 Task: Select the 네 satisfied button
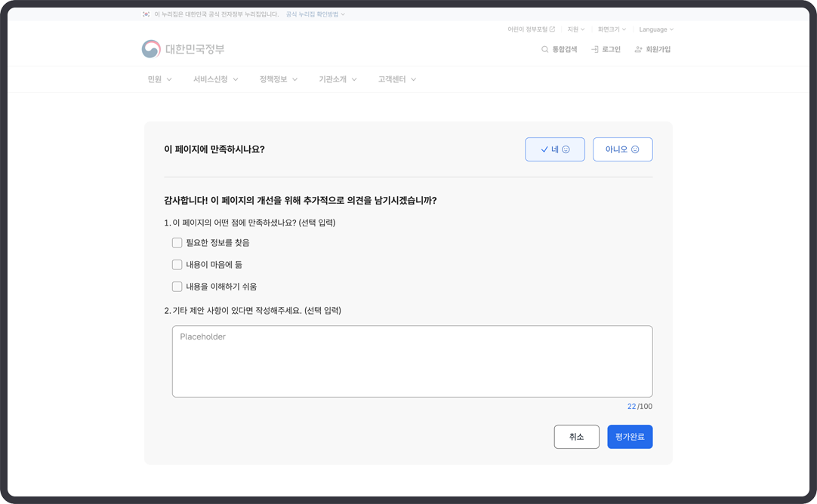pyautogui.click(x=555, y=149)
